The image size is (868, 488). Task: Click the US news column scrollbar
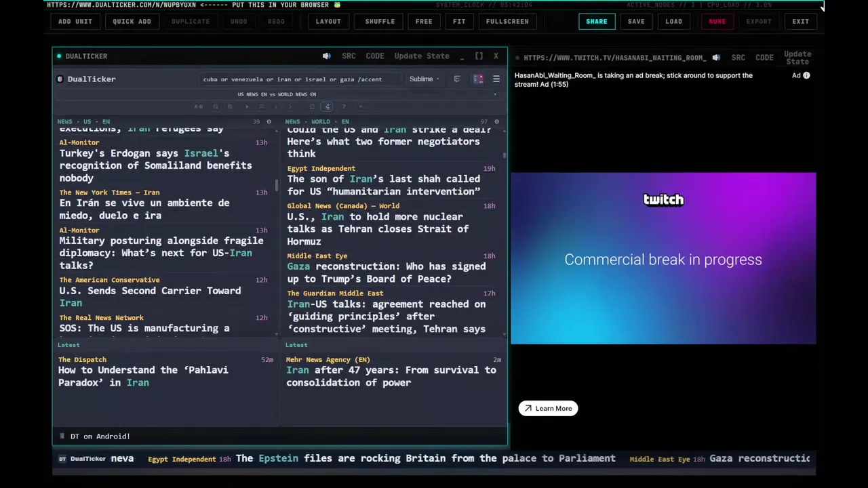pyautogui.click(x=277, y=185)
